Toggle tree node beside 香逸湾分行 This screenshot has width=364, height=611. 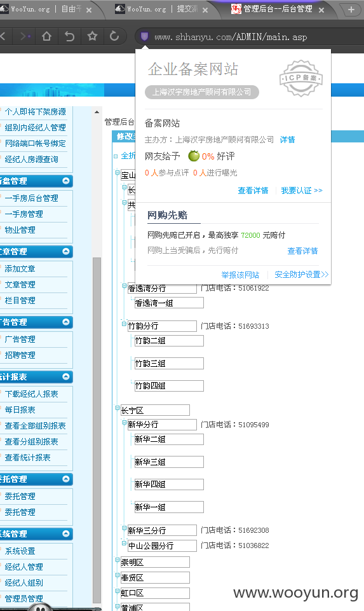pos(124,286)
